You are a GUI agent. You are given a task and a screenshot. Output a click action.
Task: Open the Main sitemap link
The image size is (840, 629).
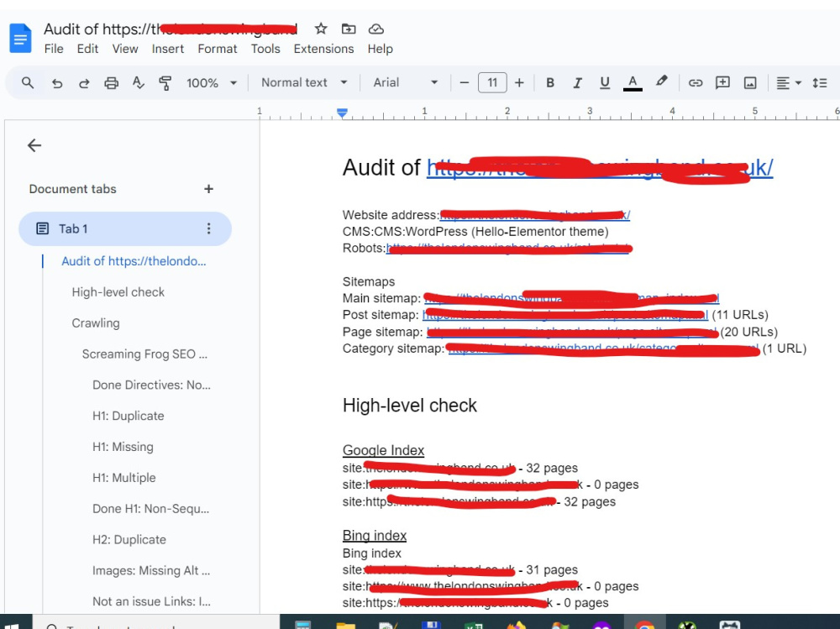(571, 298)
